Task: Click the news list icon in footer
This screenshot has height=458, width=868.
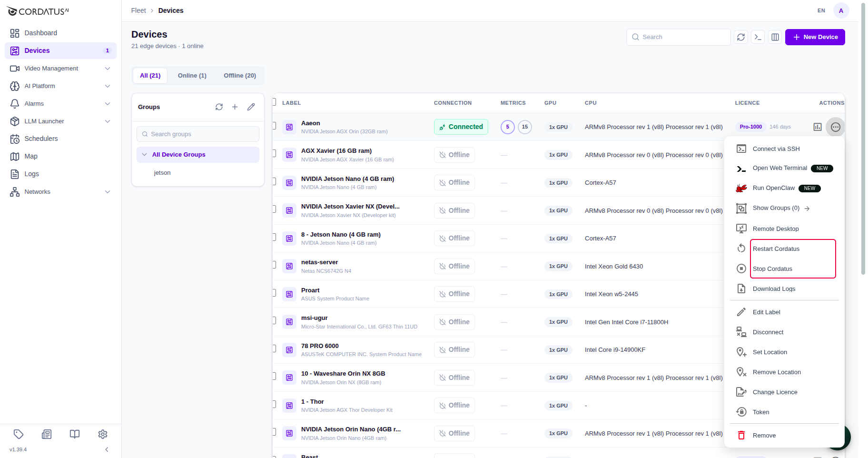Action: pyautogui.click(x=47, y=434)
